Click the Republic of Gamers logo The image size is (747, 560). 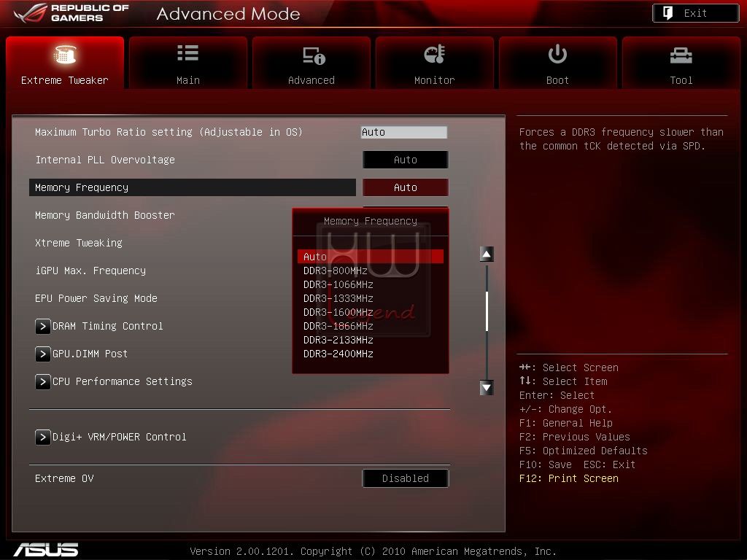(71, 13)
